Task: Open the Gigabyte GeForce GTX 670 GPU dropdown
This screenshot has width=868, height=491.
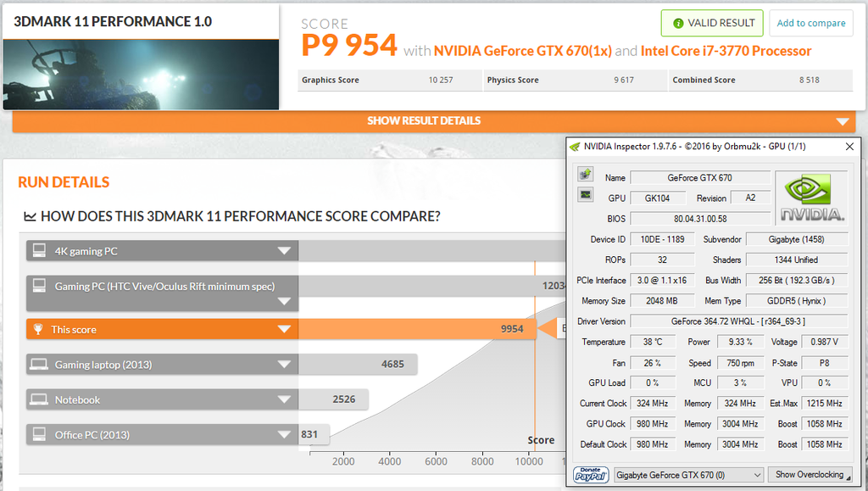Action: [688, 475]
